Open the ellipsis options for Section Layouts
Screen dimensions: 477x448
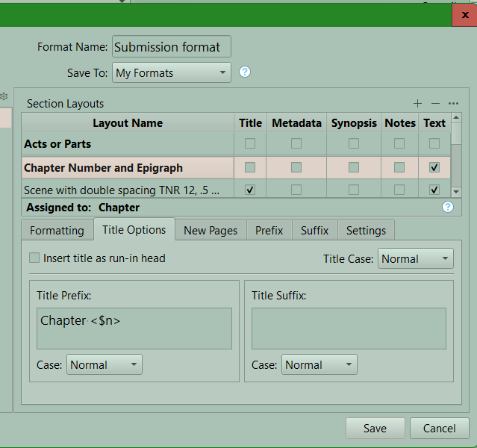point(453,103)
